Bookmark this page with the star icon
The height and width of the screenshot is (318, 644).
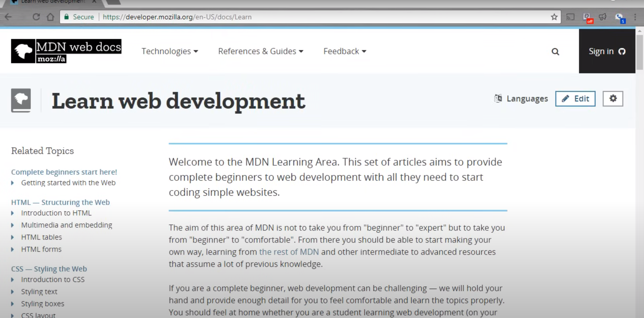tap(554, 17)
